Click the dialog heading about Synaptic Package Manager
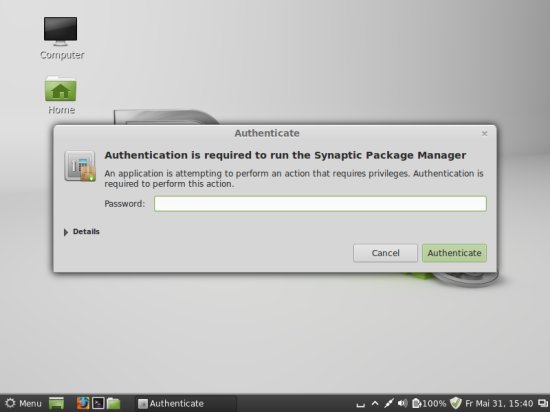This screenshot has height=412, width=550. click(x=285, y=155)
